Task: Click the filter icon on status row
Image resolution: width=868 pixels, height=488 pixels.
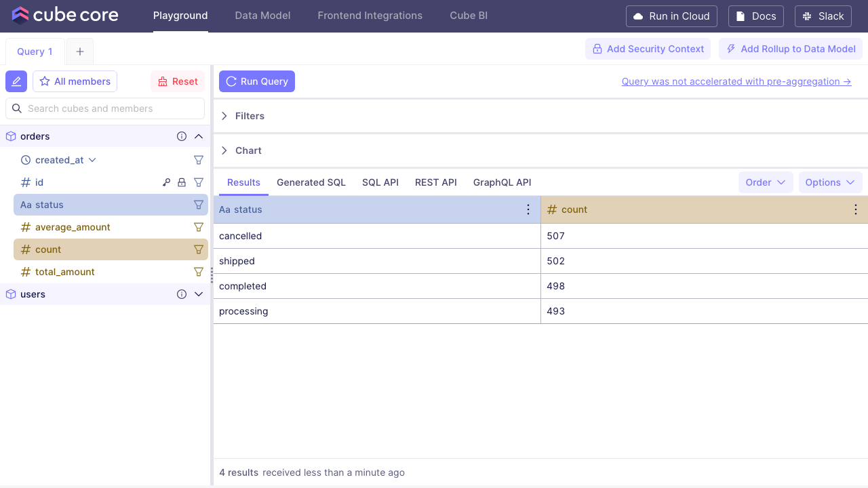Action: tap(199, 205)
